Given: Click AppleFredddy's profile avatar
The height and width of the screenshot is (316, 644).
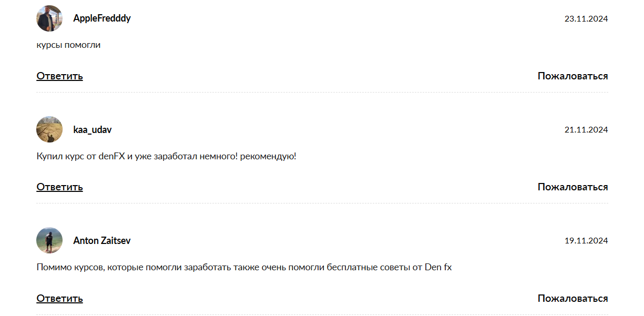Looking at the screenshot, I should [x=49, y=18].
